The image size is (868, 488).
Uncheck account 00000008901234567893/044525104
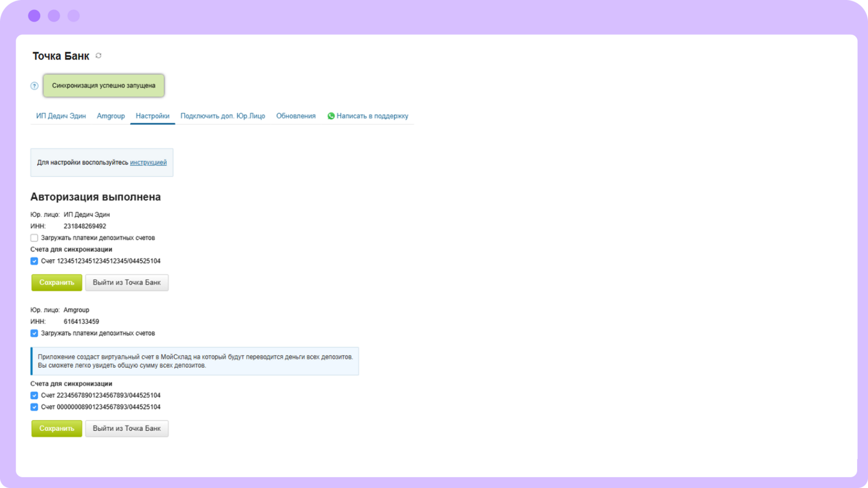pos(34,407)
